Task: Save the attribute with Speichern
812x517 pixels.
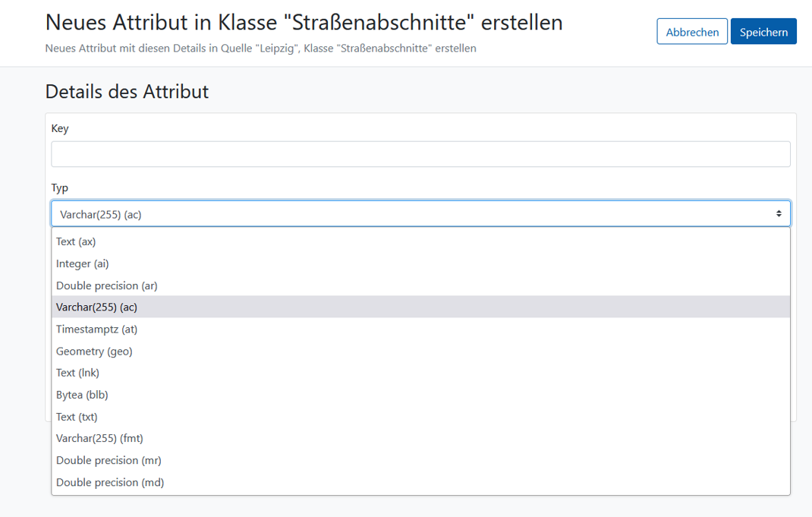Action: click(x=763, y=32)
